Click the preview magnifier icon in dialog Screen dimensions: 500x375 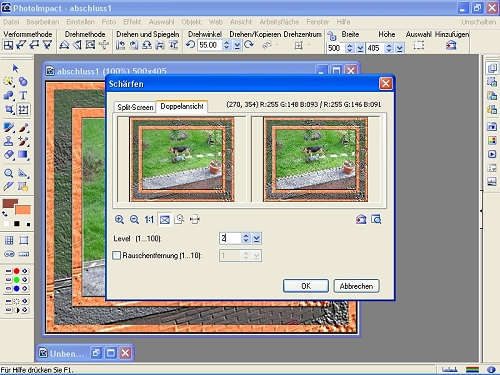pos(376,219)
